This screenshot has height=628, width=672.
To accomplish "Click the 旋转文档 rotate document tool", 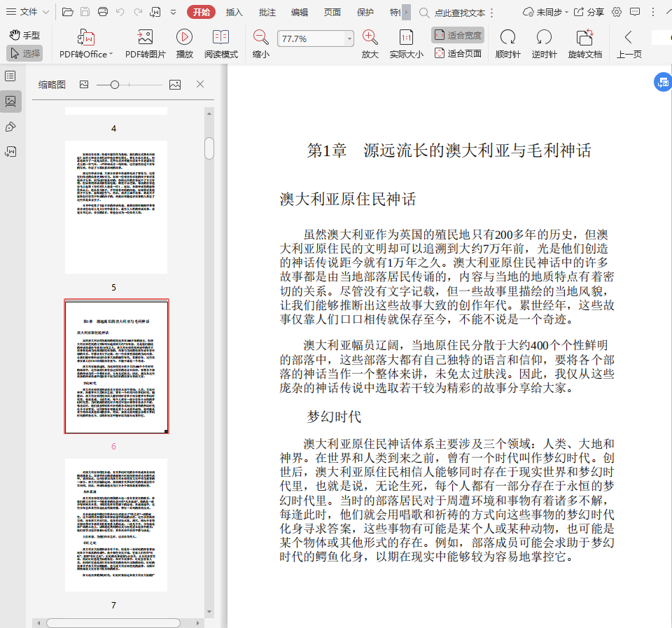I will coord(585,43).
